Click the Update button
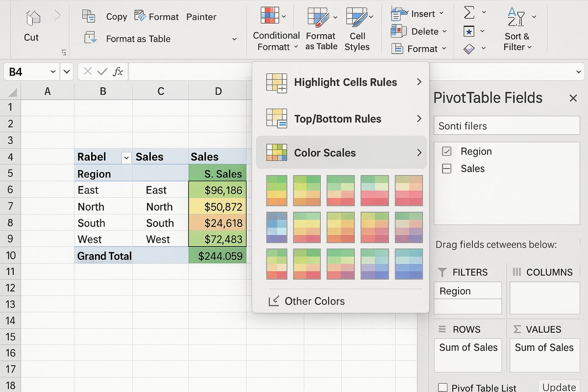588x392 pixels. (x=559, y=387)
